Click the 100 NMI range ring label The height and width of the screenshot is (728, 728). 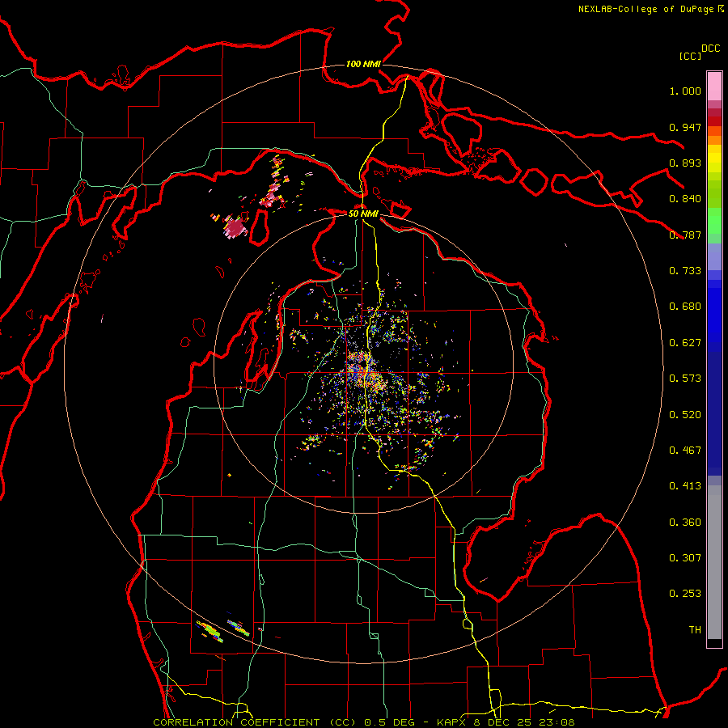[x=363, y=64]
